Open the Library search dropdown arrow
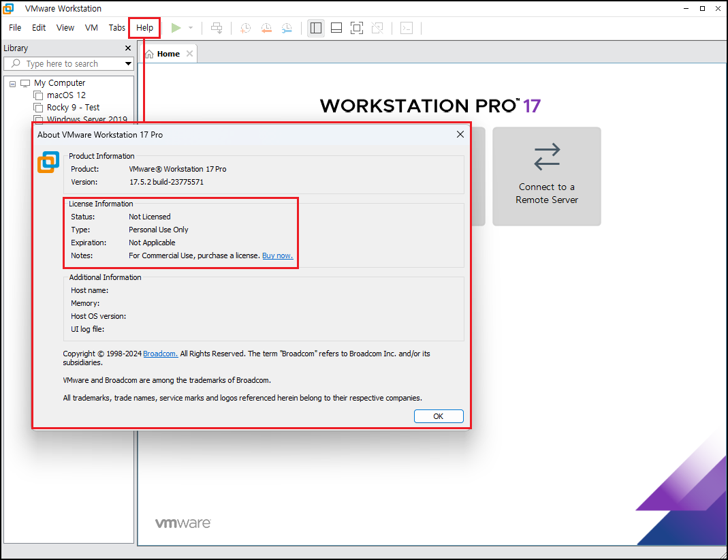This screenshot has width=728, height=560. (128, 63)
